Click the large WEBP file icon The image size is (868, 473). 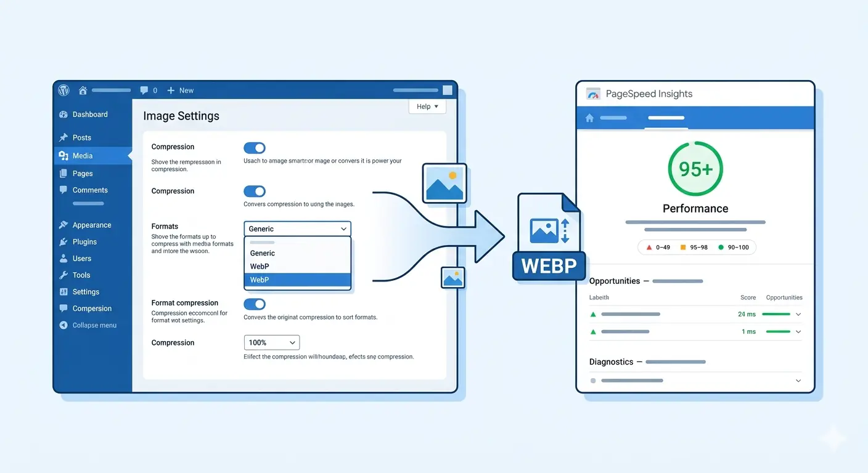point(548,237)
